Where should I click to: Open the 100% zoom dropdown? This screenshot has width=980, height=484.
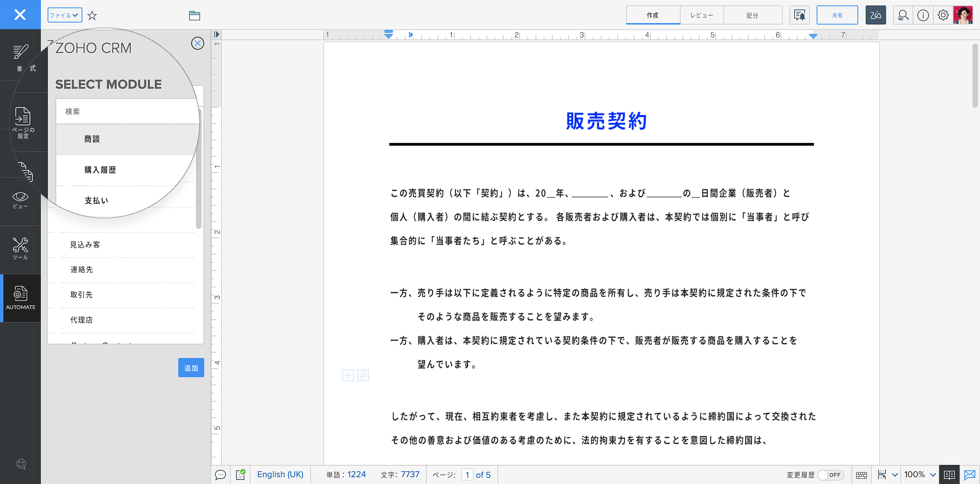pyautogui.click(x=919, y=474)
